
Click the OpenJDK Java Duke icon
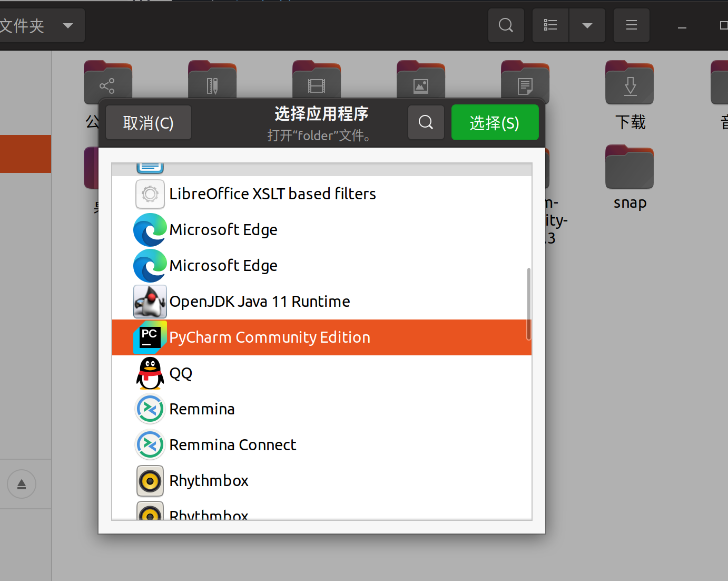click(x=150, y=302)
